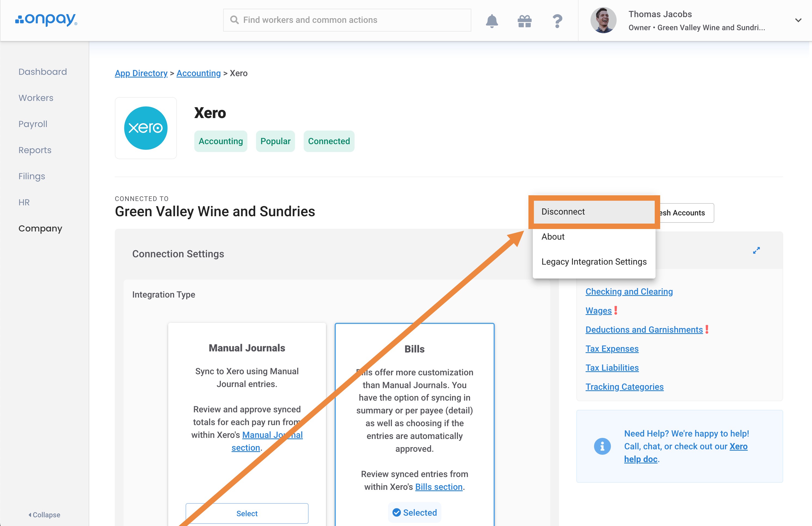Click the search magnifier icon
Image resolution: width=812 pixels, height=526 pixels.
tap(234, 20)
